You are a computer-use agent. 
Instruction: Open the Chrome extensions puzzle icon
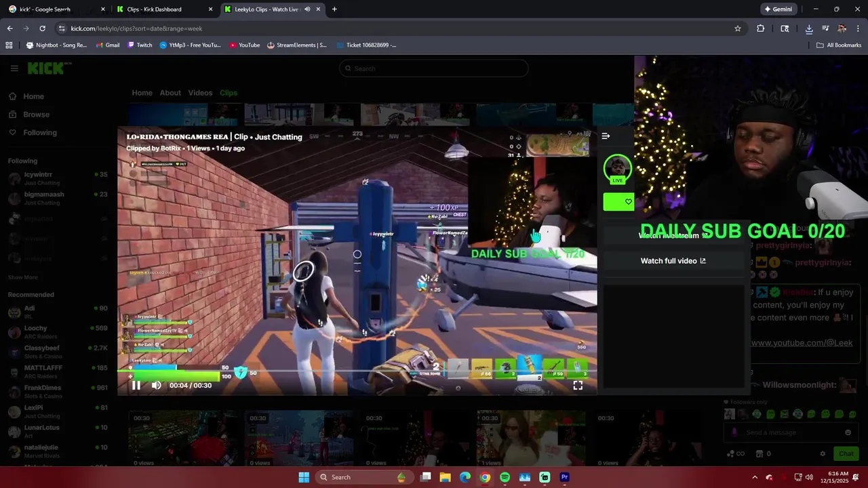[x=760, y=28]
